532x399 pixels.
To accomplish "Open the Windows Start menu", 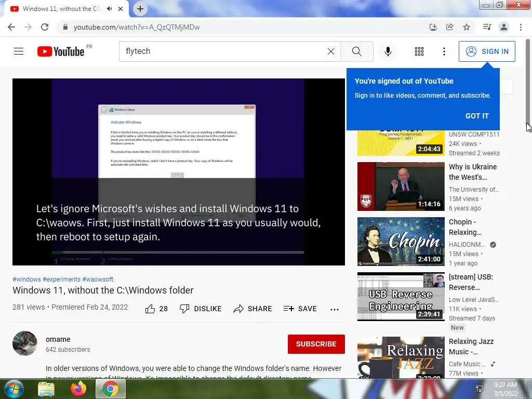I will 14,389.
